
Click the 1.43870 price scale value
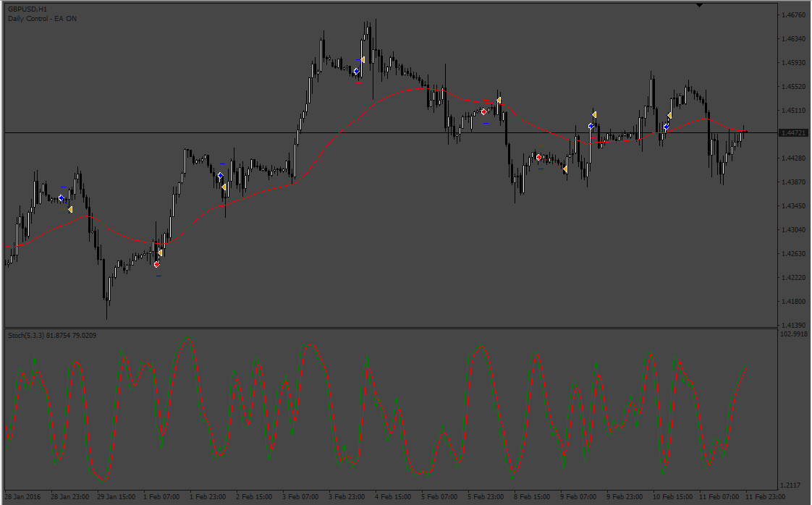coord(793,182)
